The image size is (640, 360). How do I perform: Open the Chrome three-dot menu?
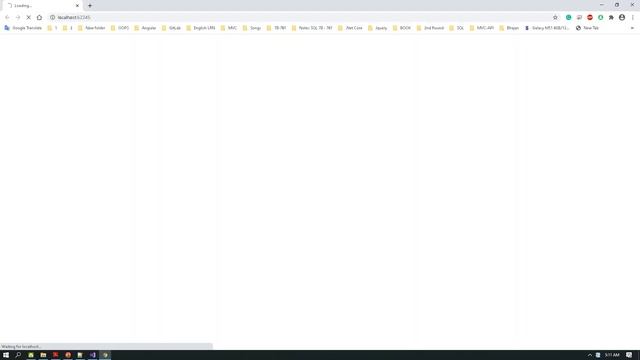tap(633, 18)
